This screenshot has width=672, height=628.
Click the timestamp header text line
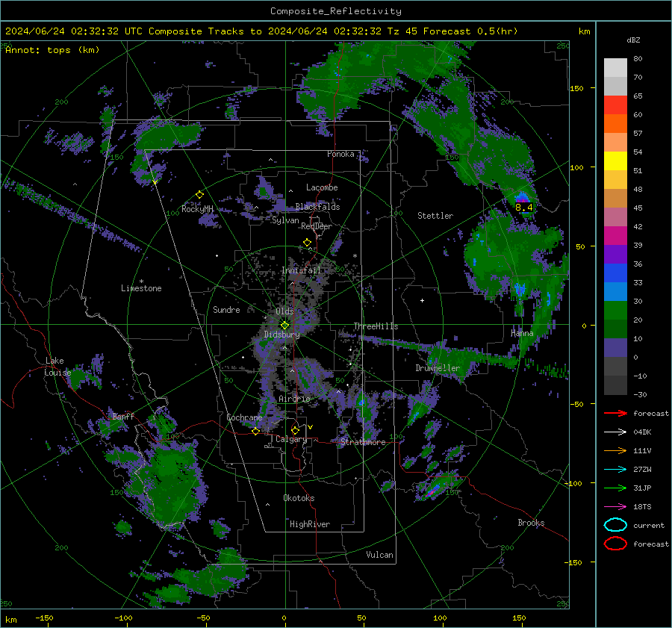261,31
